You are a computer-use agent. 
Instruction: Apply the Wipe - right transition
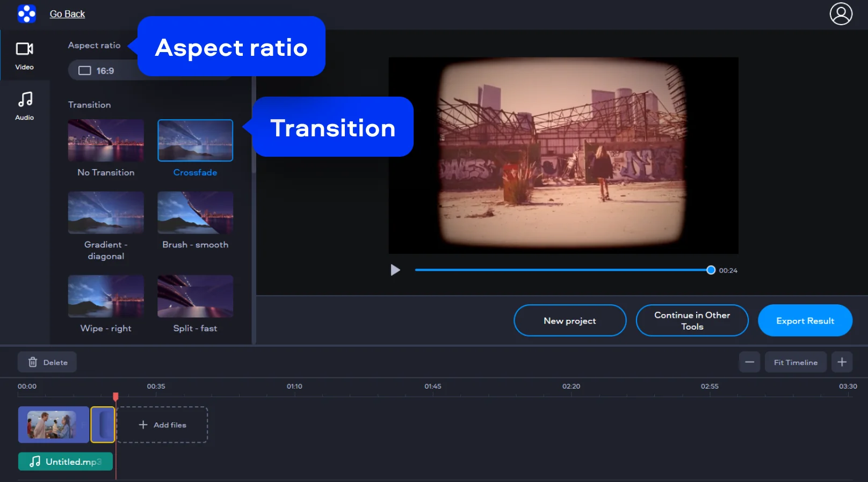(x=106, y=296)
